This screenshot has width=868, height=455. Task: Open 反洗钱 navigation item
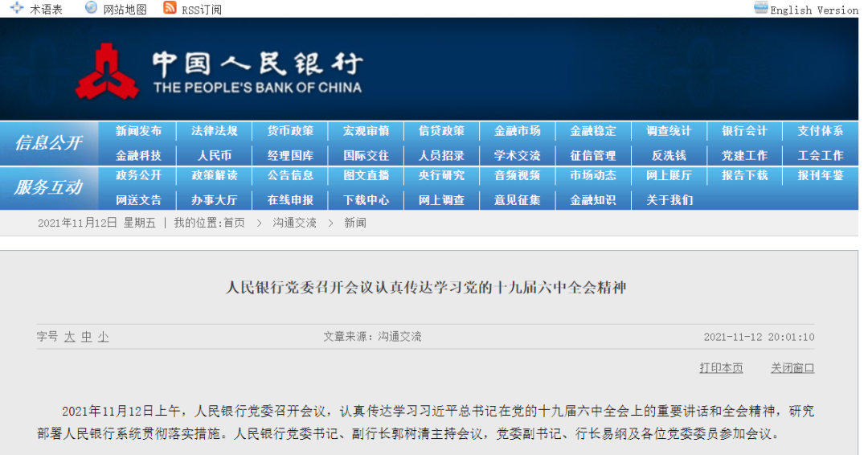point(669,156)
